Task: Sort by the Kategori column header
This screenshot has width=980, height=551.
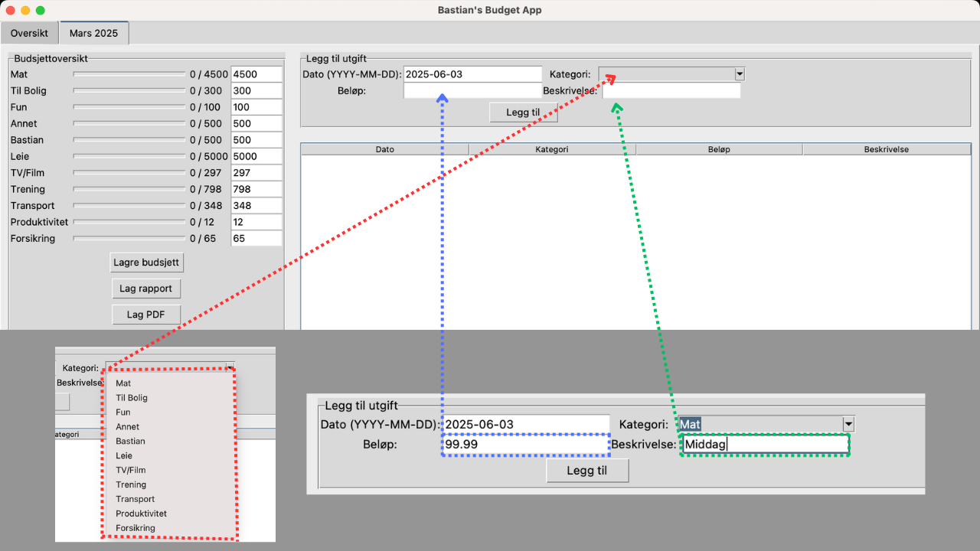Action: point(552,149)
